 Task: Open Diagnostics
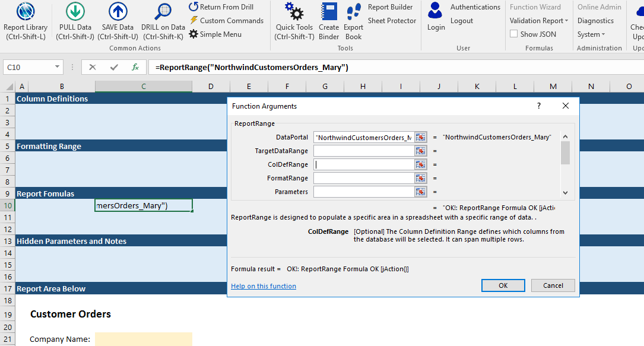tap(595, 21)
